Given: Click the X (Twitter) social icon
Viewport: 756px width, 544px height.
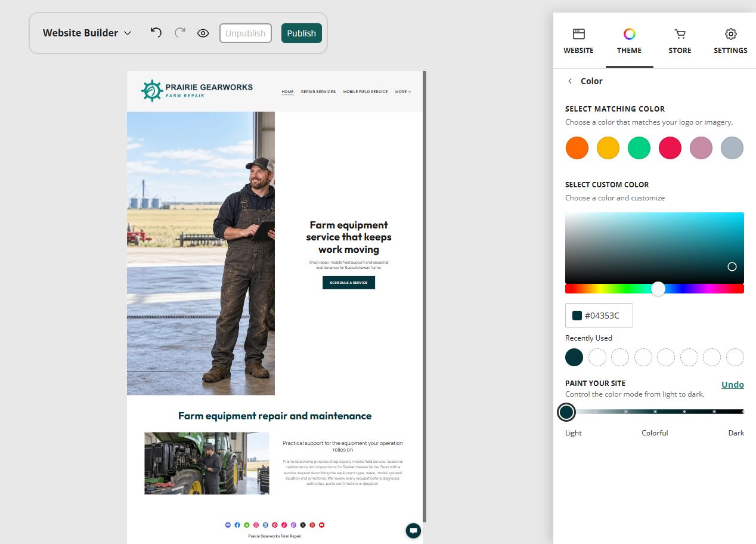Looking at the screenshot, I should [x=303, y=525].
